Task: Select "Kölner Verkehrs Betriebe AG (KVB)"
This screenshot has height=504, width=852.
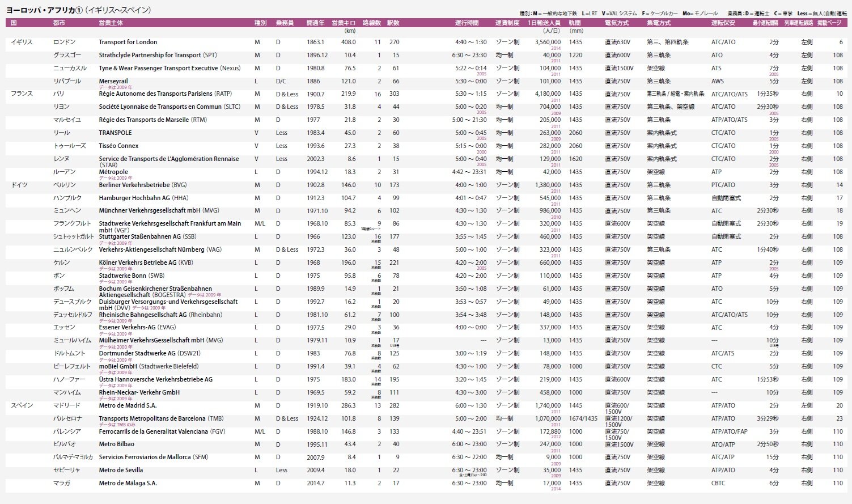Action: click(146, 263)
